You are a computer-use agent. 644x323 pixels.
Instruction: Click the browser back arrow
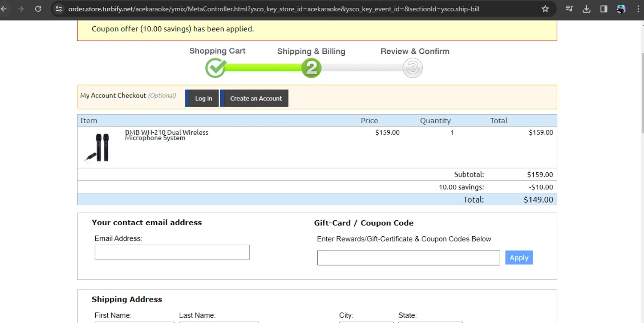click(x=4, y=9)
